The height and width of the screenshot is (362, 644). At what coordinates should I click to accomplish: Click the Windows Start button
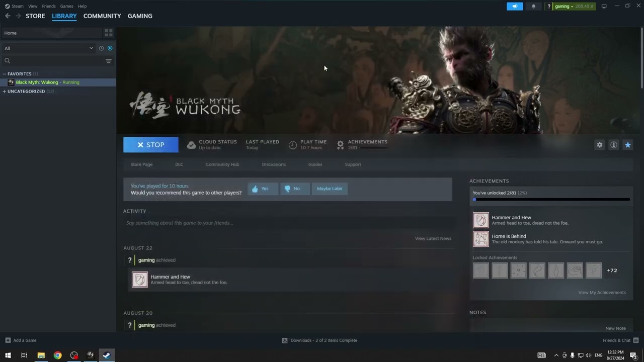[8, 355]
